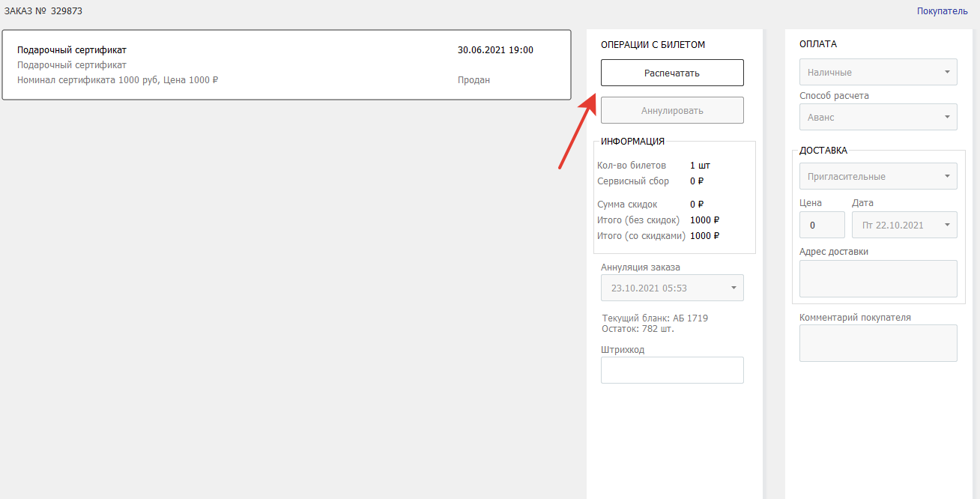Viewport: 980px width, 499px height.
Task: Click the ЗАКАЗ № 329873 header
Action: (x=43, y=11)
